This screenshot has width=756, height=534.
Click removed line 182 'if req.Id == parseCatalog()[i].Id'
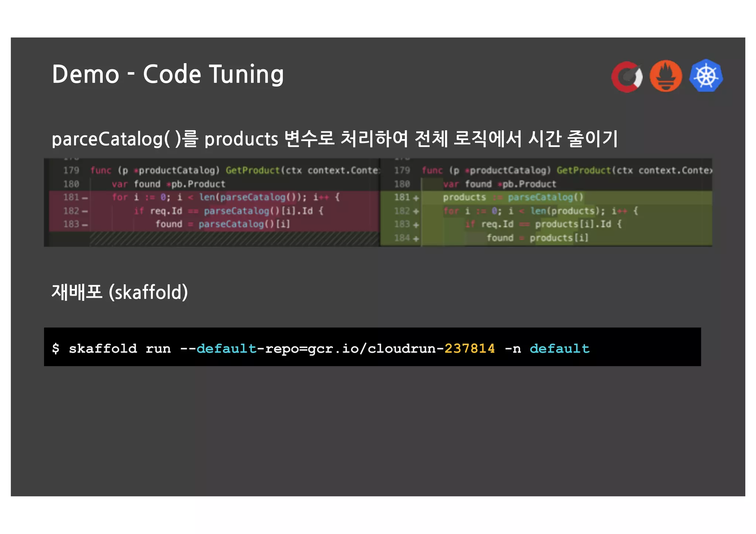214,211
